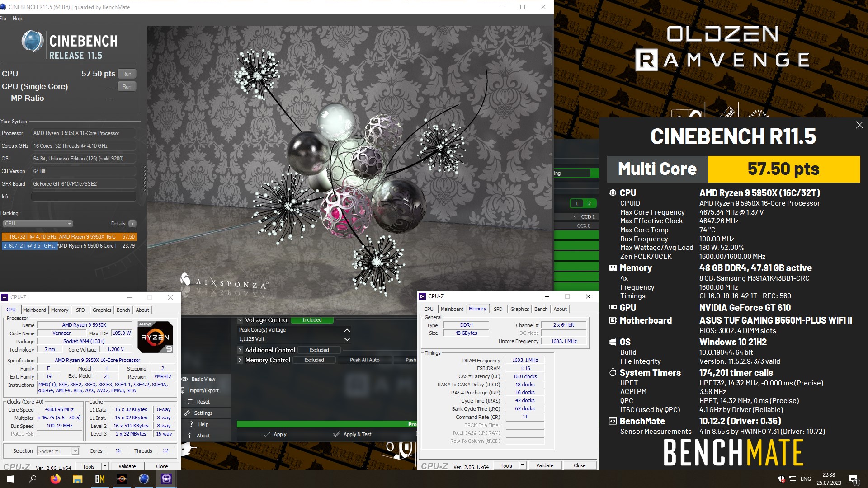868x488 pixels.
Task: Switch to SPD tab in left CPU-Z
Action: [80, 310]
